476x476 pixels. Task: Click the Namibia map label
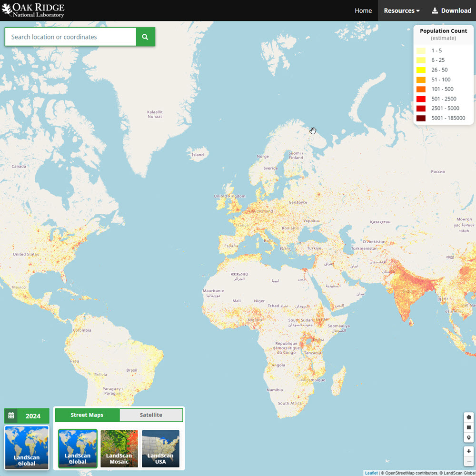coord(275,390)
